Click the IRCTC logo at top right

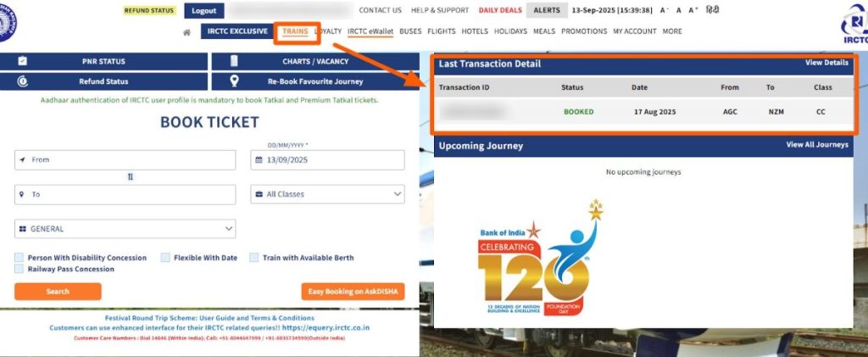click(x=854, y=24)
